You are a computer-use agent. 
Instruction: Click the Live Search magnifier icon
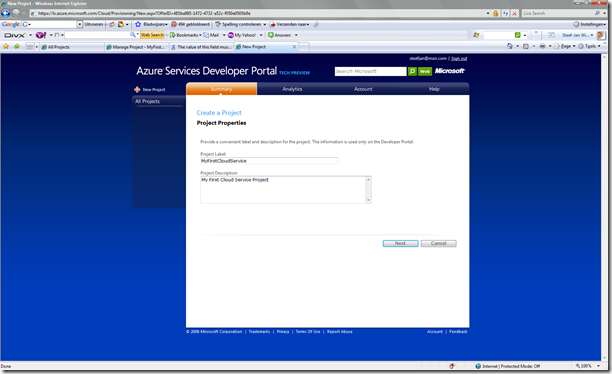(x=597, y=13)
